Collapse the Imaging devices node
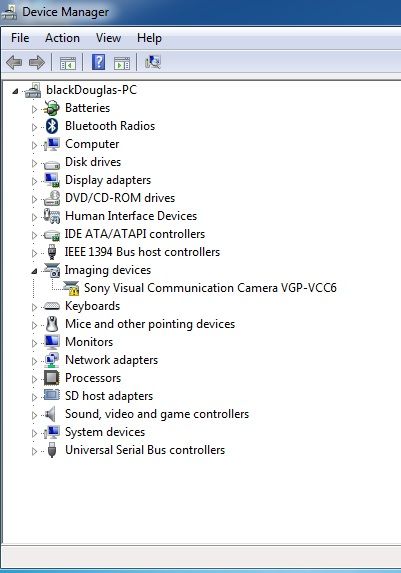 (x=34, y=271)
